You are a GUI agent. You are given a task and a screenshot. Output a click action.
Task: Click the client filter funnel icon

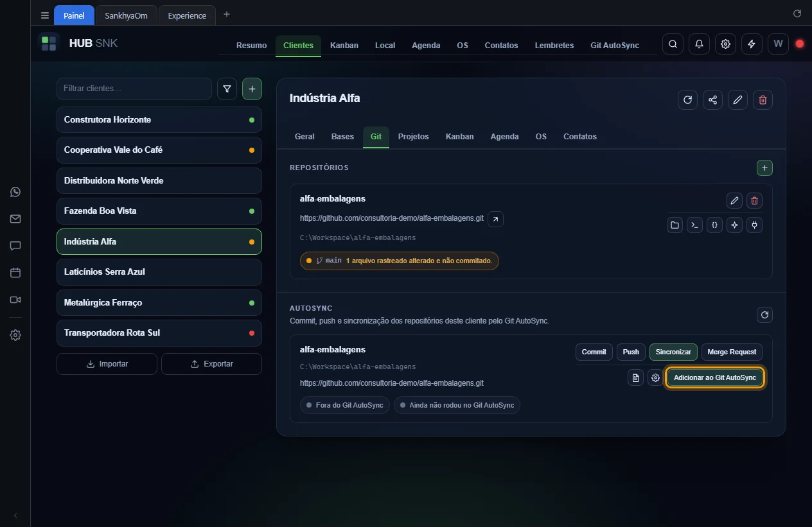[x=227, y=89]
